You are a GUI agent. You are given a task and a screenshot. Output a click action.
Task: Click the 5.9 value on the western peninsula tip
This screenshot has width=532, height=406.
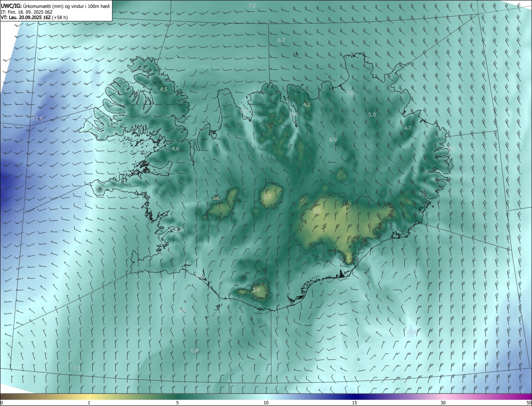coord(100,189)
